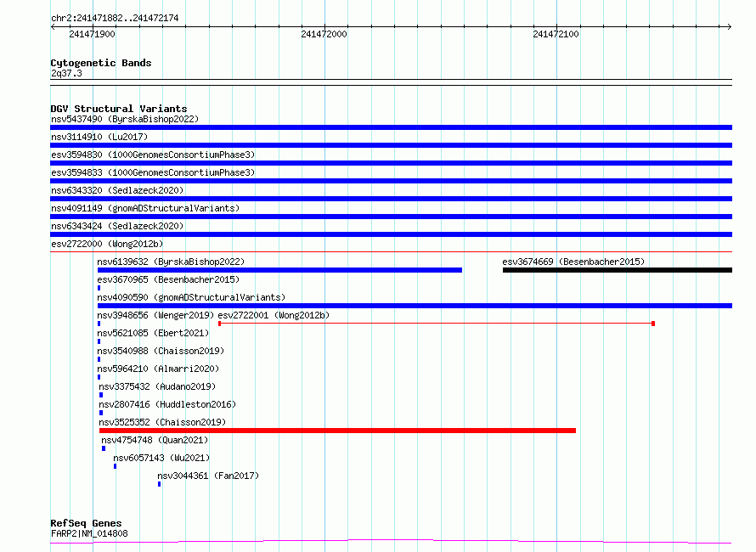
Task: Click the thin red esv2722001 variant line
Action: tap(436, 324)
